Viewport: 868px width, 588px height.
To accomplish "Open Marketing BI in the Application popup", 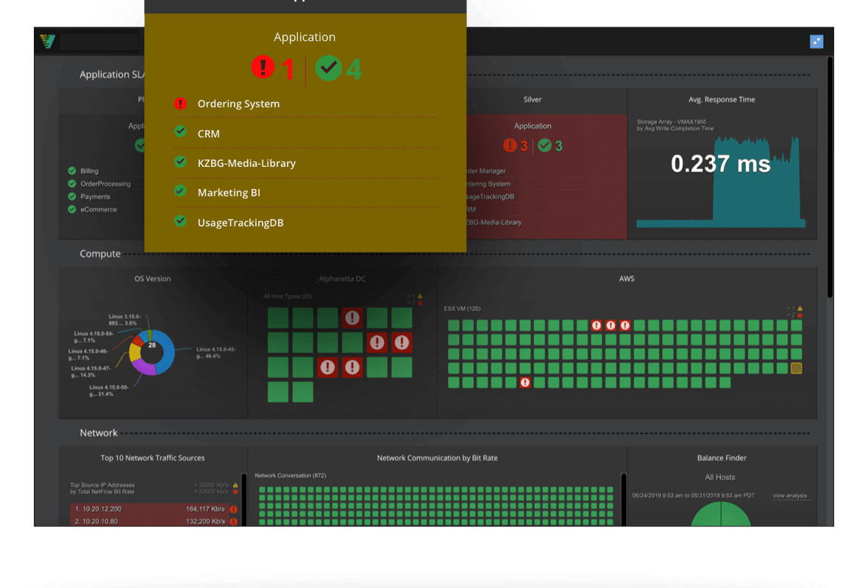I will [x=229, y=193].
